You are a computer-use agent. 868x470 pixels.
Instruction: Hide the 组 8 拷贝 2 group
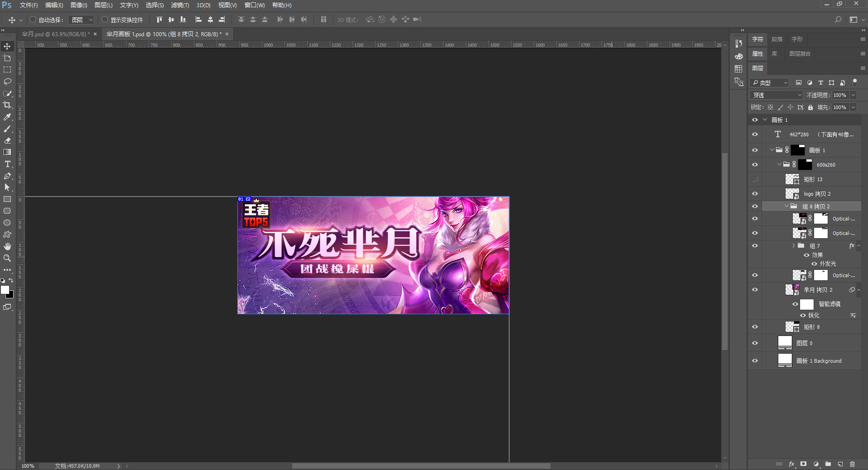tap(755, 206)
